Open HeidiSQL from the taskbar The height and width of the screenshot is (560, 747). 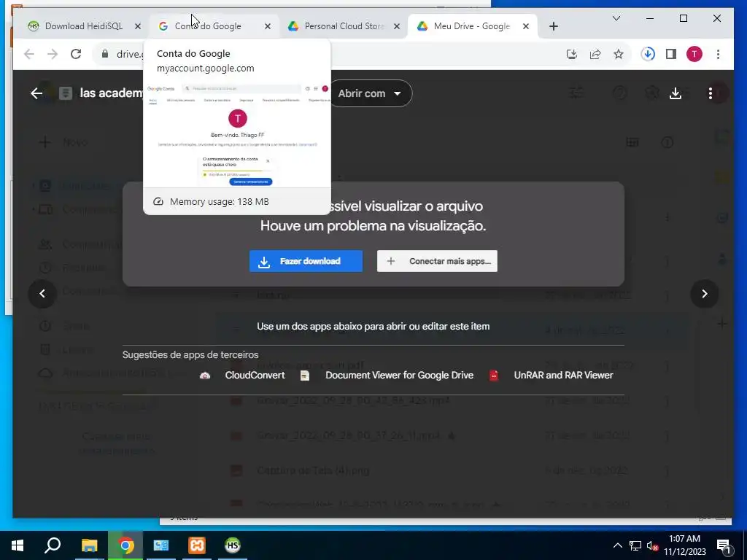pos(233,545)
